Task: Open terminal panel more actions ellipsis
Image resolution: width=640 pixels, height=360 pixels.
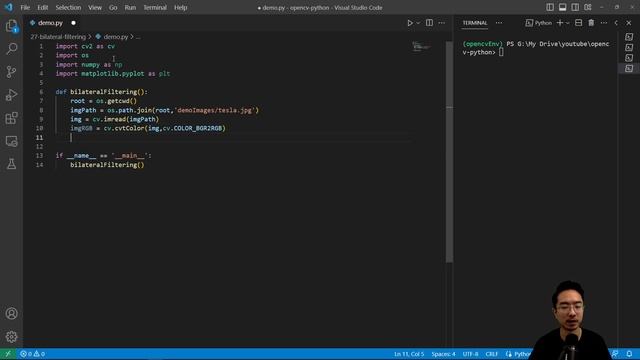Action: [604, 23]
